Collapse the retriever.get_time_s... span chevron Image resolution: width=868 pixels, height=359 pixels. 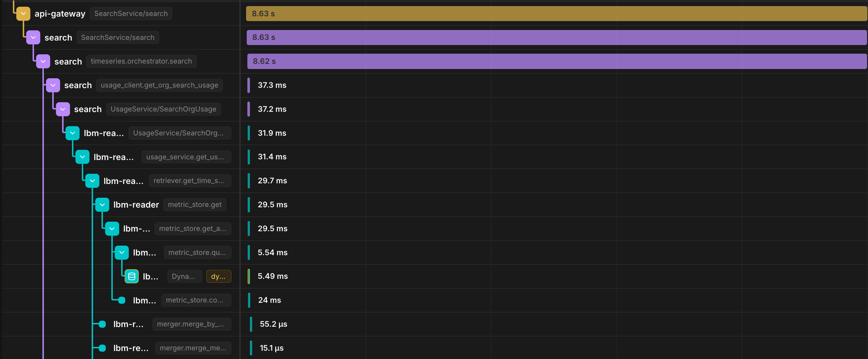92,181
